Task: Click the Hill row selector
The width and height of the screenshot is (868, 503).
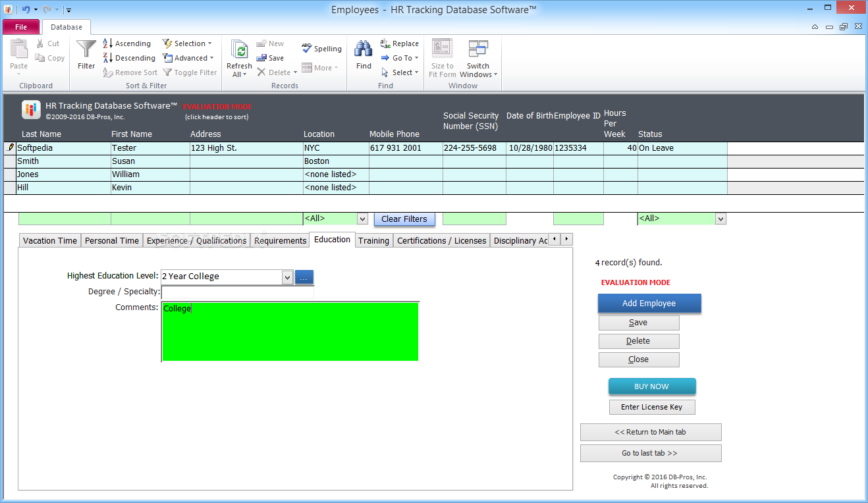Action: 10,188
